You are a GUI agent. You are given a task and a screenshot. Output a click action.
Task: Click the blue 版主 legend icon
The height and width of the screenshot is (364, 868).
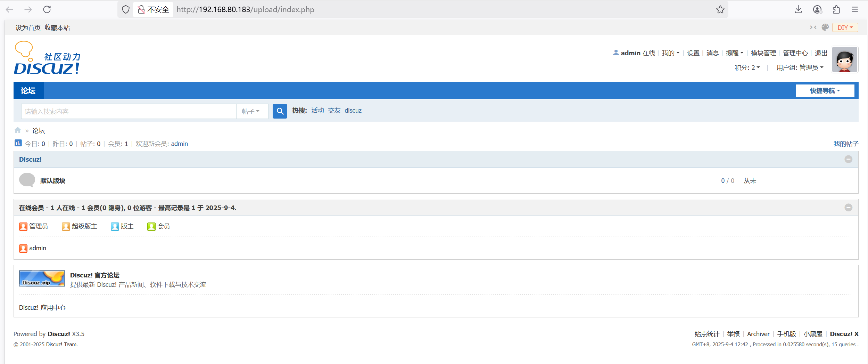pos(115,226)
